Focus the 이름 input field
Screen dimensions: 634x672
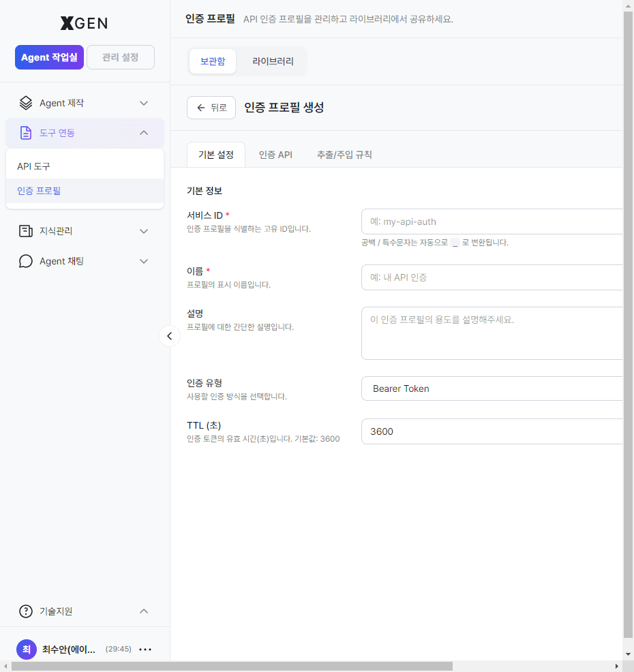click(x=492, y=277)
